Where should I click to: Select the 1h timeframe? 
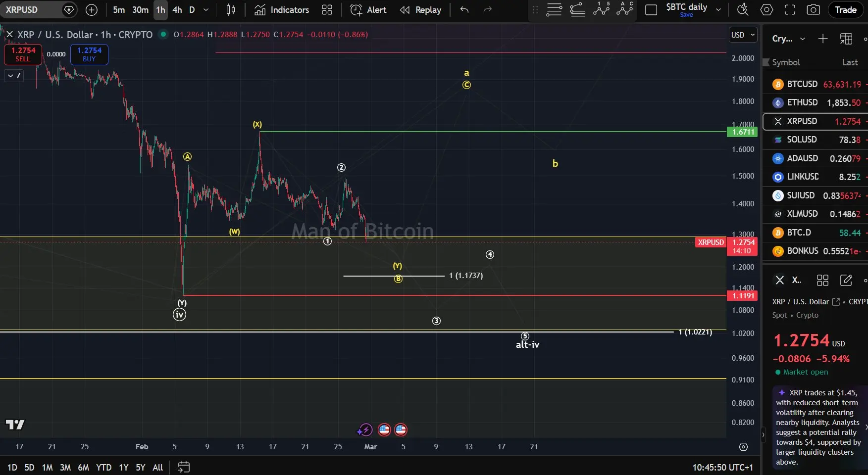tap(160, 10)
